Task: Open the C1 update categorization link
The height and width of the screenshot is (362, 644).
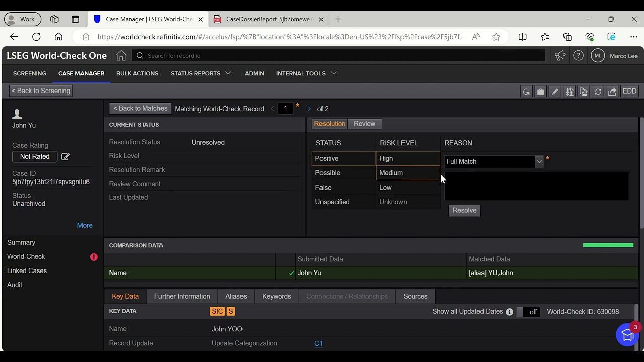Action: 318,344
